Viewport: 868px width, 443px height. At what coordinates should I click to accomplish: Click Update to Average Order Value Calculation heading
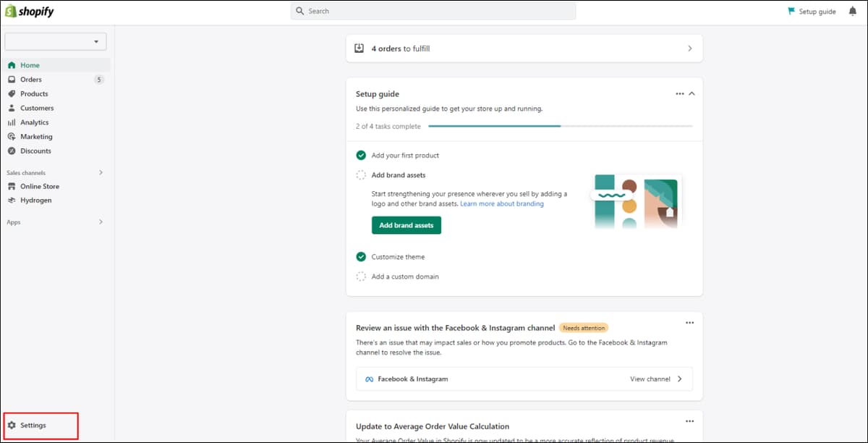coord(433,426)
